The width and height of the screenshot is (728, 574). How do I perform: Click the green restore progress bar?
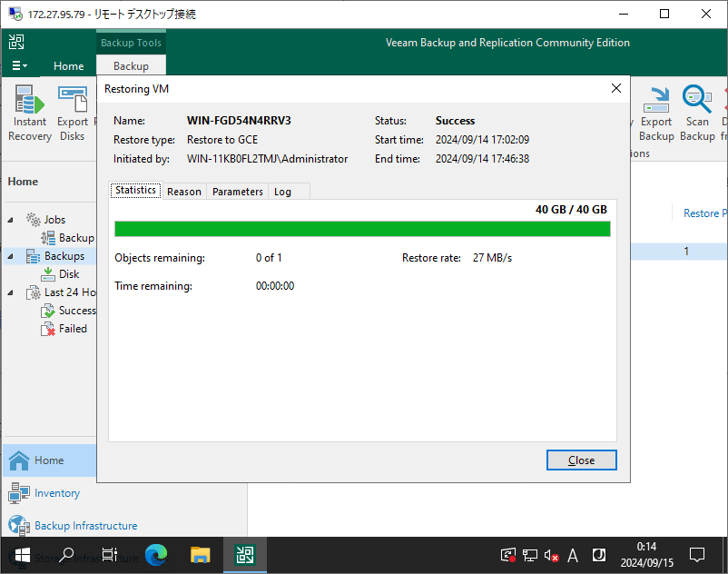(362, 229)
